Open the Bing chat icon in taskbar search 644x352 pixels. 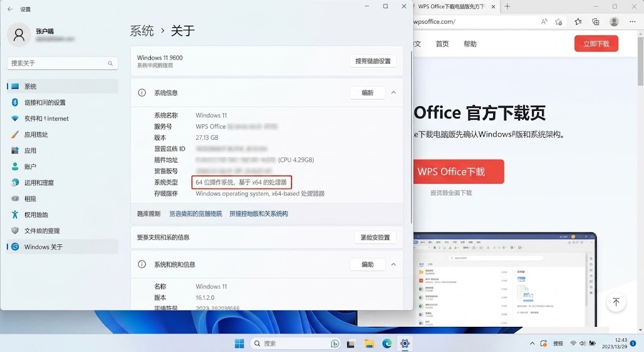[335, 343]
